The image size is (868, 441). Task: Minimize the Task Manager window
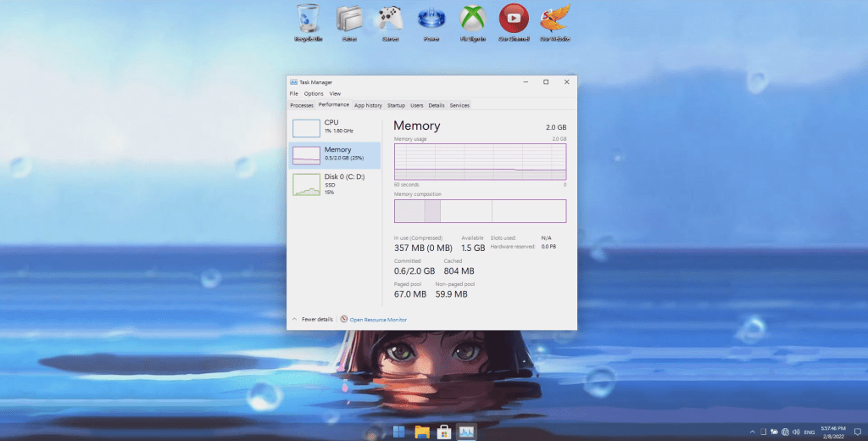[526, 82]
